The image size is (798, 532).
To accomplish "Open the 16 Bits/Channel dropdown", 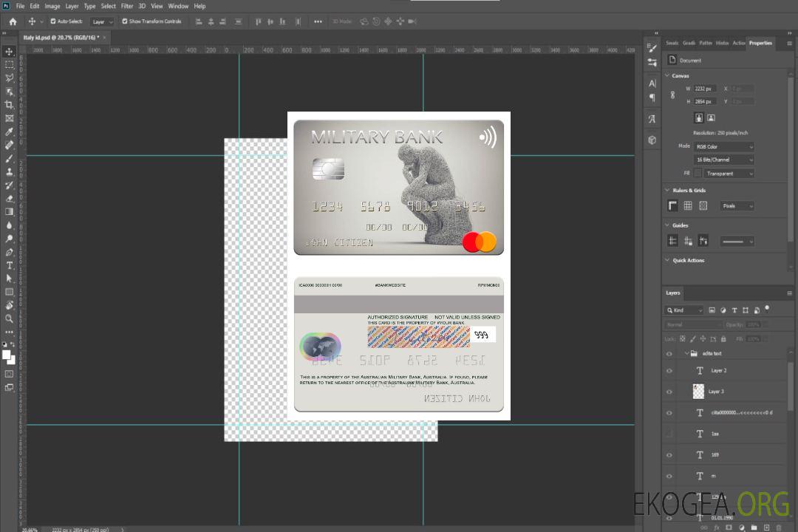I will (x=724, y=160).
